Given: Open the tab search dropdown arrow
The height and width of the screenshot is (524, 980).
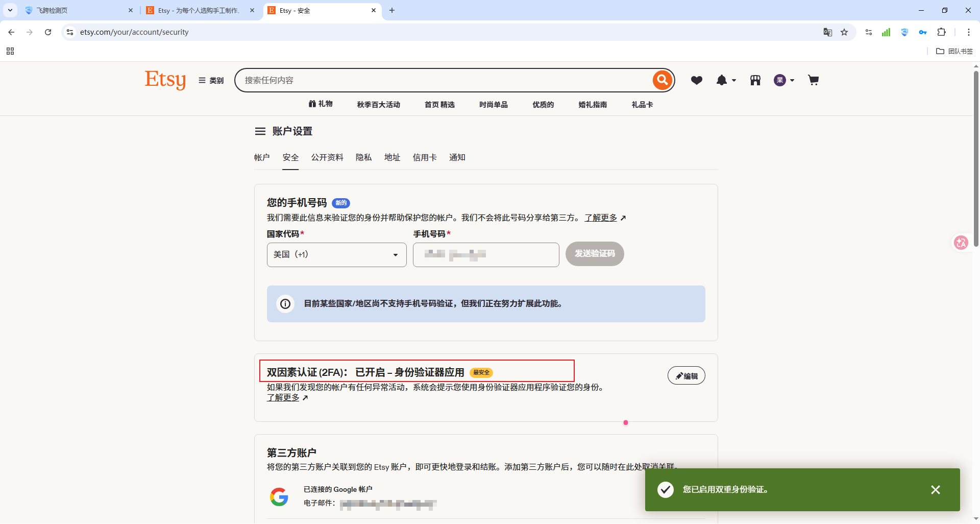Looking at the screenshot, I should tap(10, 10).
